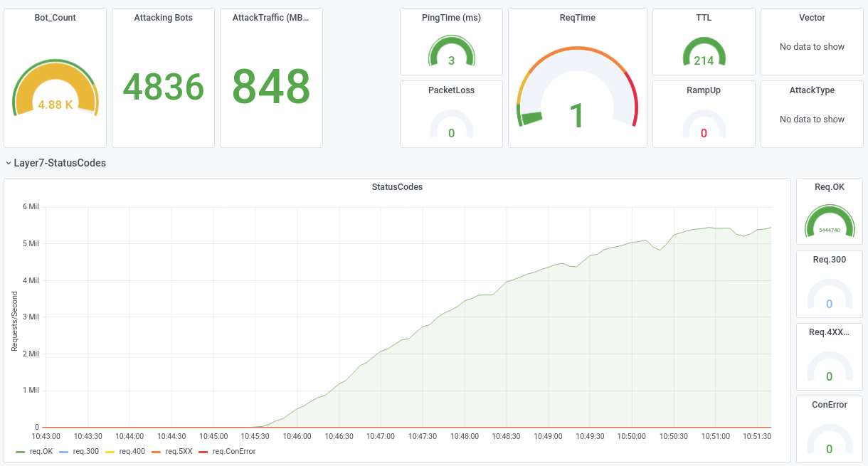
Task: Open the ReqTime panel title menu
Action: click(577, 18)
